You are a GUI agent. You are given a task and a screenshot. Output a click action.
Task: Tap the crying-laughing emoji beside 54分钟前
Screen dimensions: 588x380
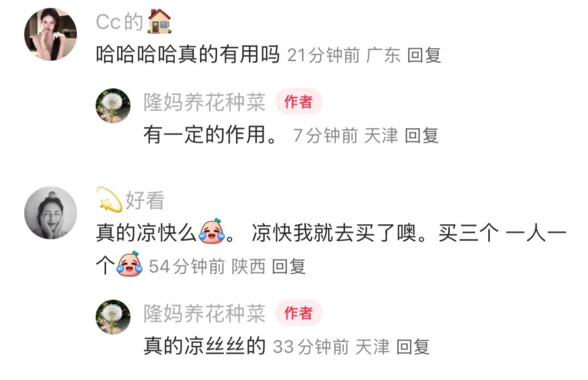coord(130,265)
